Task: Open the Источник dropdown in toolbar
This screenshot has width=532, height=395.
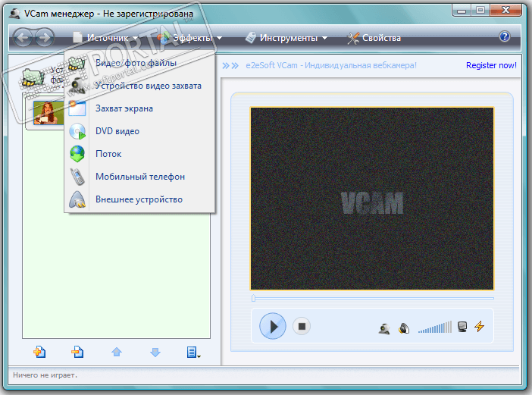Action: coord(105,38)
